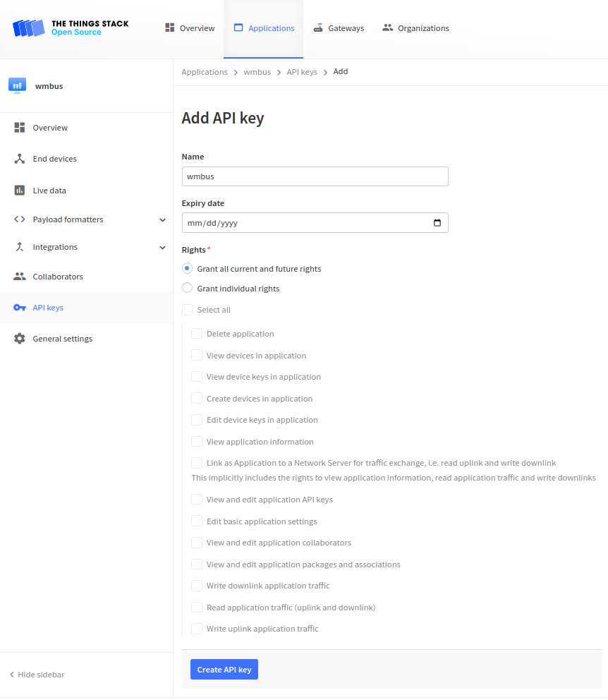Click the wmbus application avatar icon
Screen dimensions: 608x700
click(17, 85)
